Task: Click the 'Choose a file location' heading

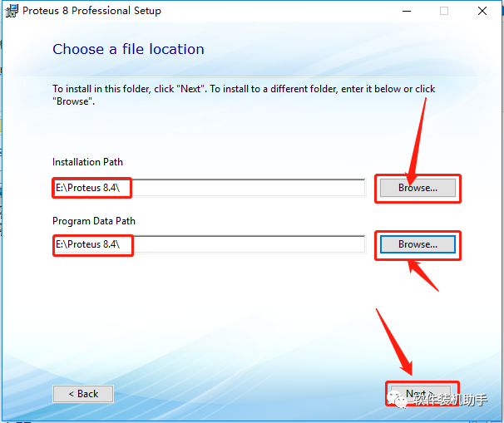Action: click(x=128, y=49)
